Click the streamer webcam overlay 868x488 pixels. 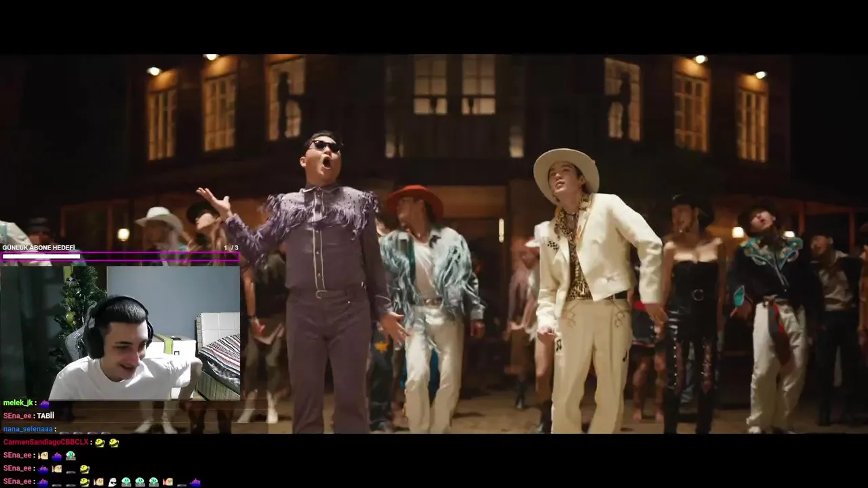120,333
